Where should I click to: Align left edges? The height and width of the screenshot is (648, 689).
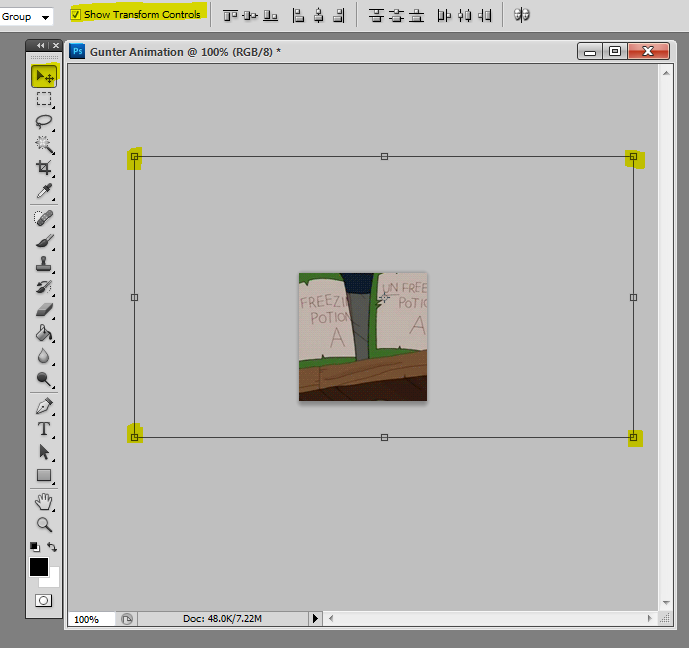298,16
